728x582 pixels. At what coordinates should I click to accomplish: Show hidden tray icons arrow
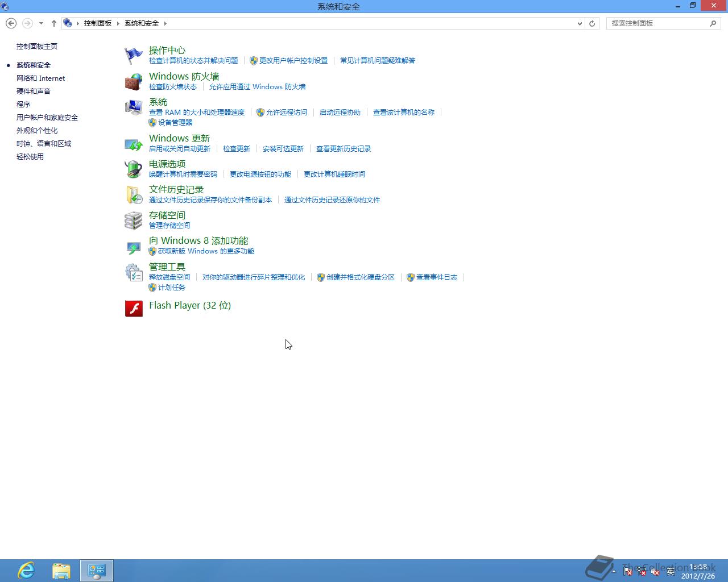coord(613,571)
